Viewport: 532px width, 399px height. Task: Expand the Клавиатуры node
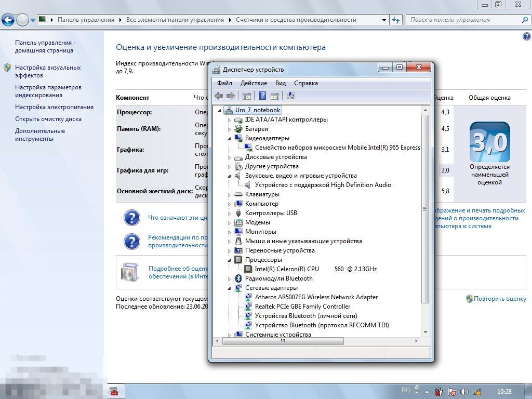point(229,195)
